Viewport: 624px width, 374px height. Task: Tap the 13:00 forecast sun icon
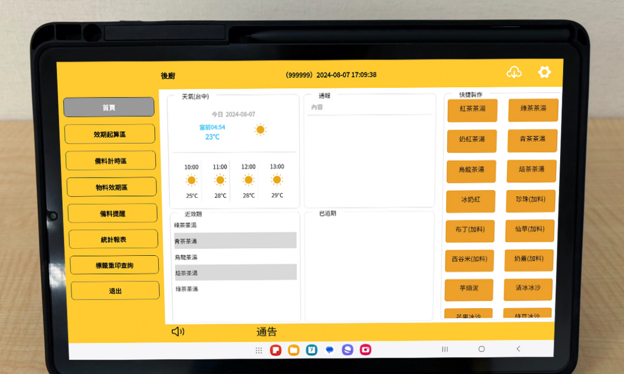point(277,180)
